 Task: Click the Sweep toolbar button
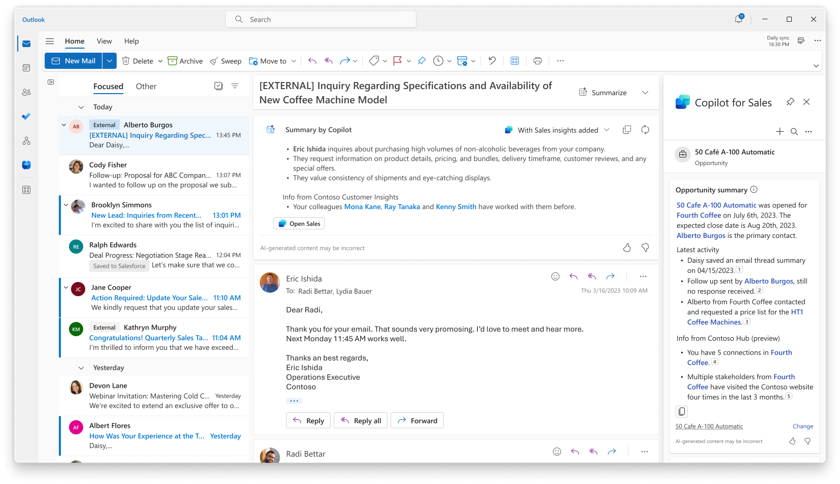[x=226, y=61]
